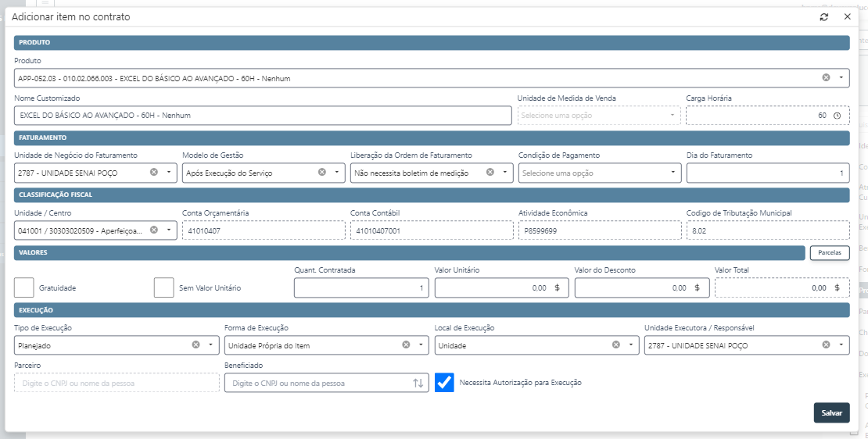Clear the Unidade de Negócio do Faturamento selection
The image size is (868, 439).
click(x=153, y=172)
